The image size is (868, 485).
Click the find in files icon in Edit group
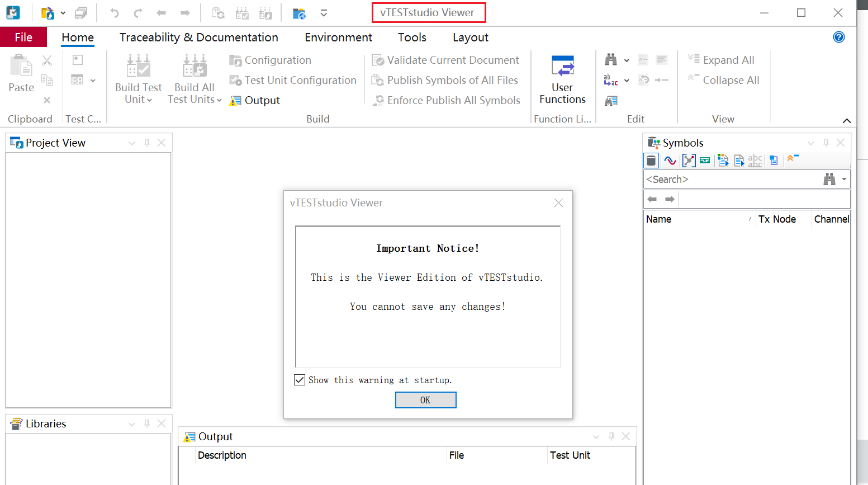pos(611,101)
